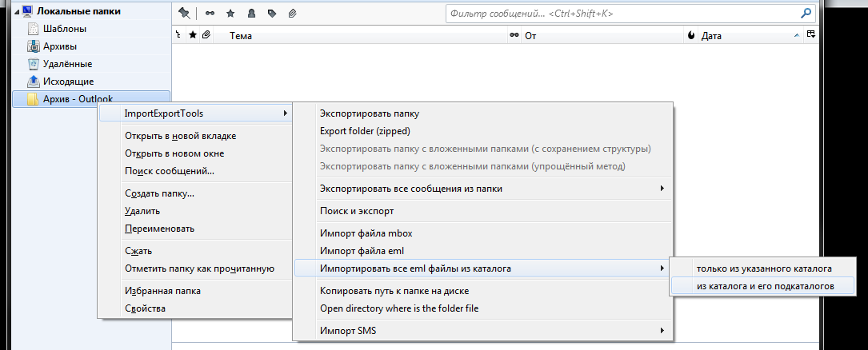Filter unread messages with glasses icon
Image resolution: width=868 pixels, height=350 pixels.
click(x=210, y=13)
